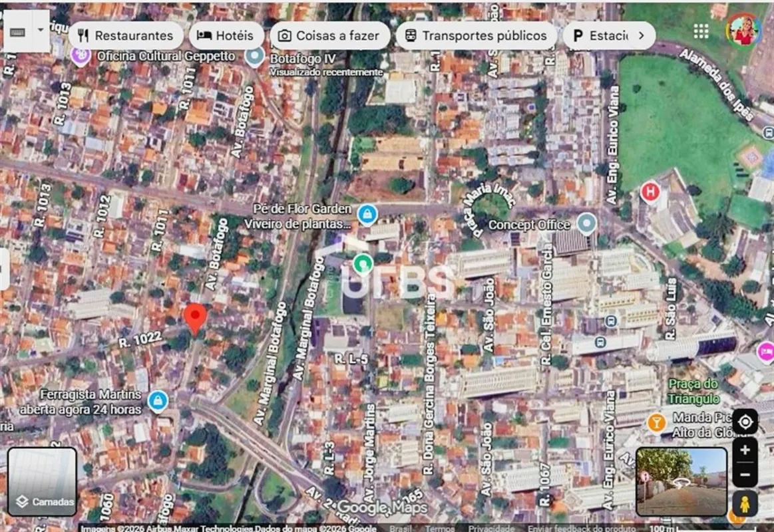
Task: Open Ferragista Martins shop marker
Action: [x=158, y=400]
